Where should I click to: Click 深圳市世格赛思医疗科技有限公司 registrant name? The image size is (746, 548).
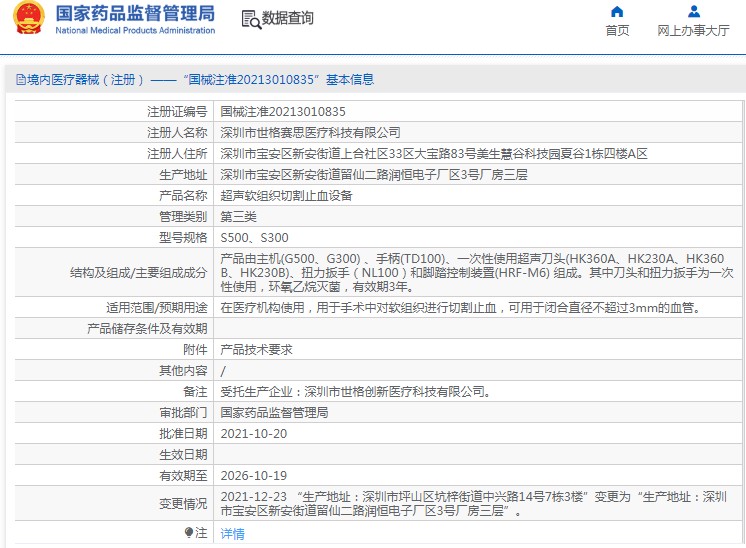[x=310, y=133]
